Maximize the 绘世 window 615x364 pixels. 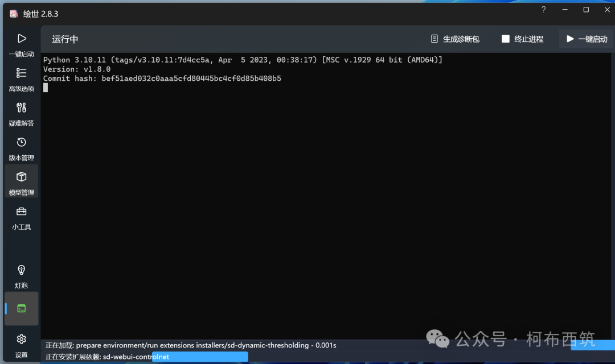(x=586, y=10)
